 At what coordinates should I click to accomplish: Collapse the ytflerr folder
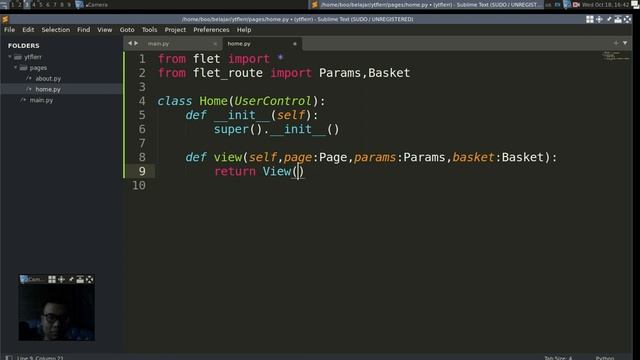[x=10, y=57]
